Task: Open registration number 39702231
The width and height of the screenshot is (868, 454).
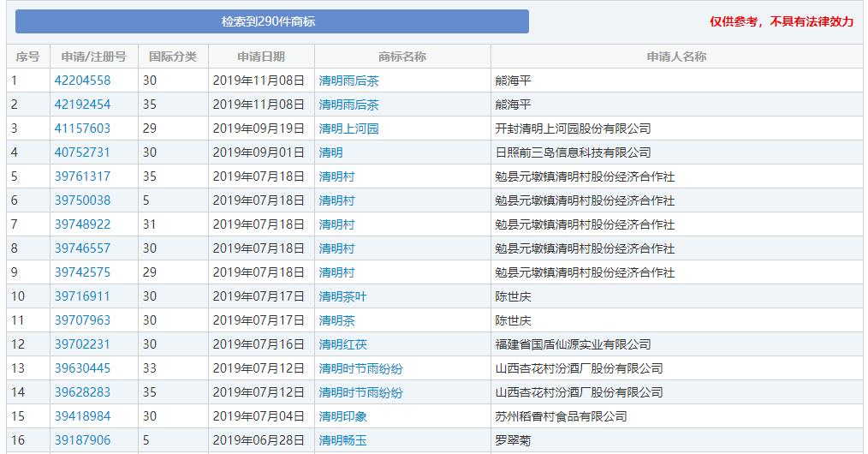Action: pos(82,344)
